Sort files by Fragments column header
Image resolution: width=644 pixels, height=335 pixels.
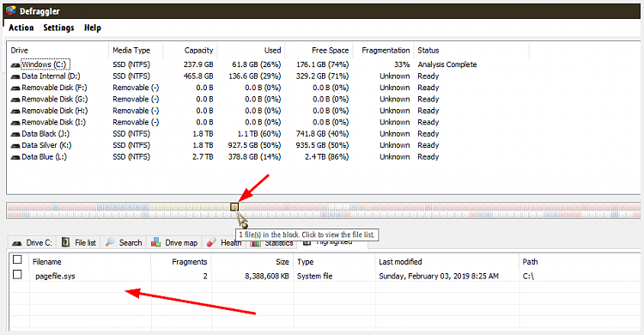coord(181,262)
